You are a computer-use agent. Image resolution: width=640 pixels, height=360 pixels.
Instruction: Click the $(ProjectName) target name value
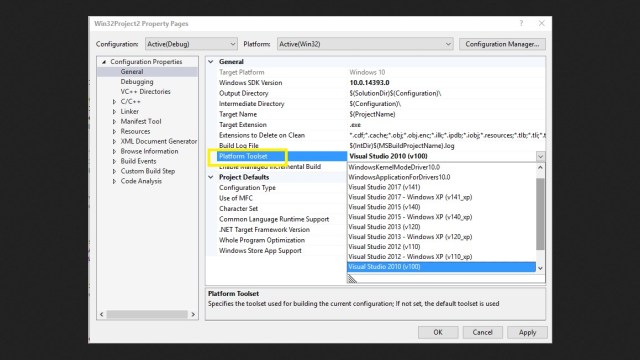[x=372, y=114]
